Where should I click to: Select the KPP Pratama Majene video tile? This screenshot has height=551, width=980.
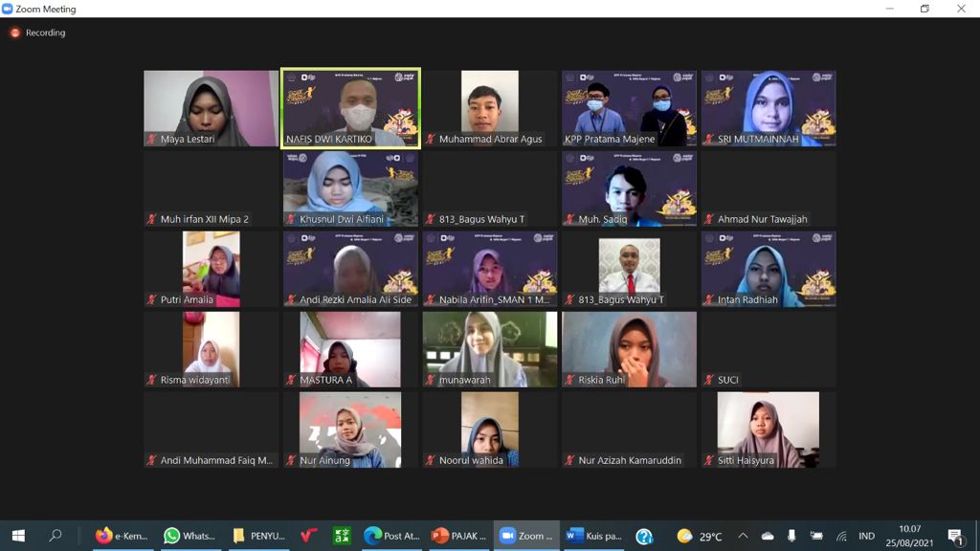pyautogui.click(x=630, y=107)
